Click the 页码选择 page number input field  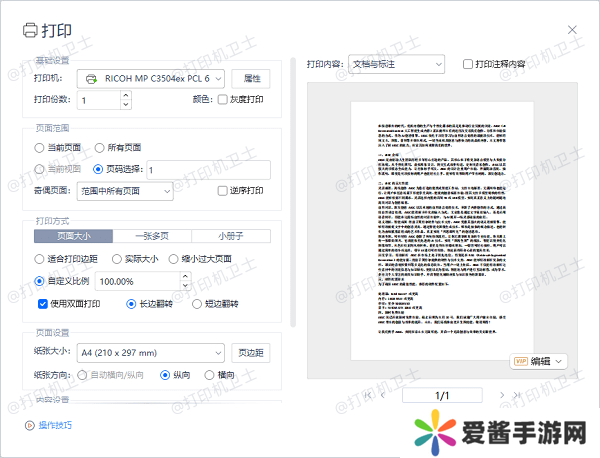pyautogui.click(x=206, y=170)
